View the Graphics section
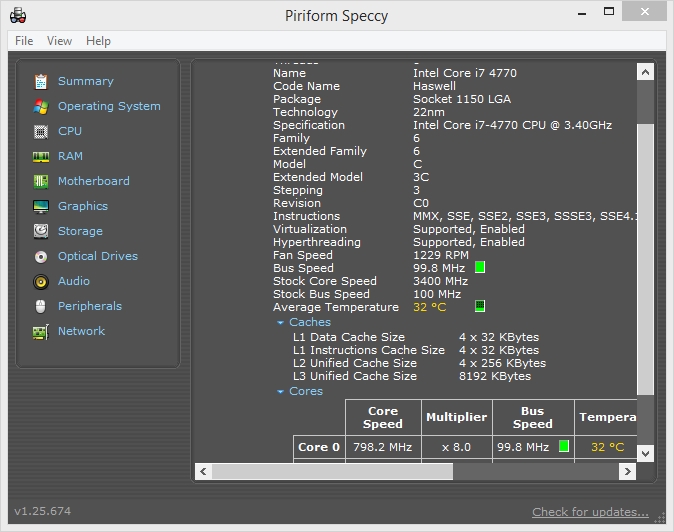Image resolution: width=674 pixels, height=532 pixels. click(83, 206)
